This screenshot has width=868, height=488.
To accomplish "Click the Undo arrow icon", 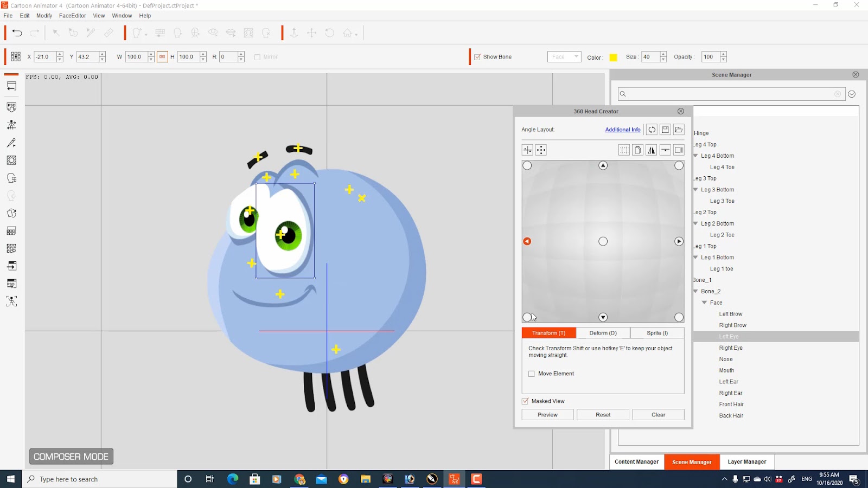I will [x=17, y=33].
